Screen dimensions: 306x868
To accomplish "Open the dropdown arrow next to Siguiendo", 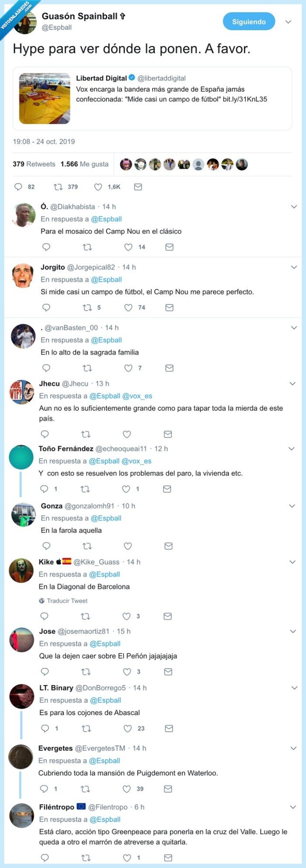I will tap(287, 21).
